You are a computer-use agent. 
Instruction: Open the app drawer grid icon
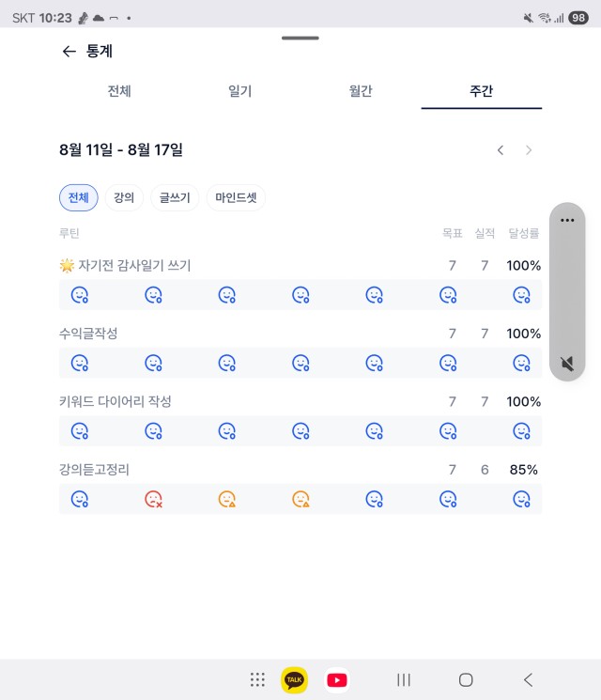tap(257, 680)
